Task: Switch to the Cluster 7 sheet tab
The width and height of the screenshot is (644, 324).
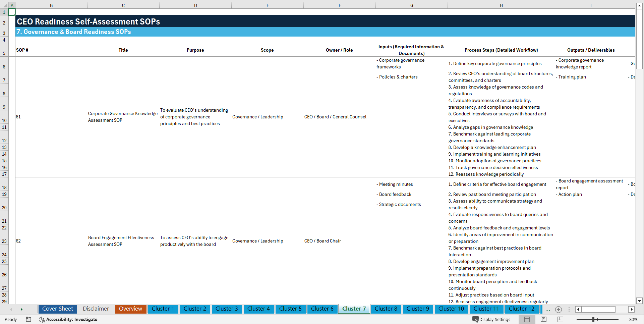Action: 354,309
